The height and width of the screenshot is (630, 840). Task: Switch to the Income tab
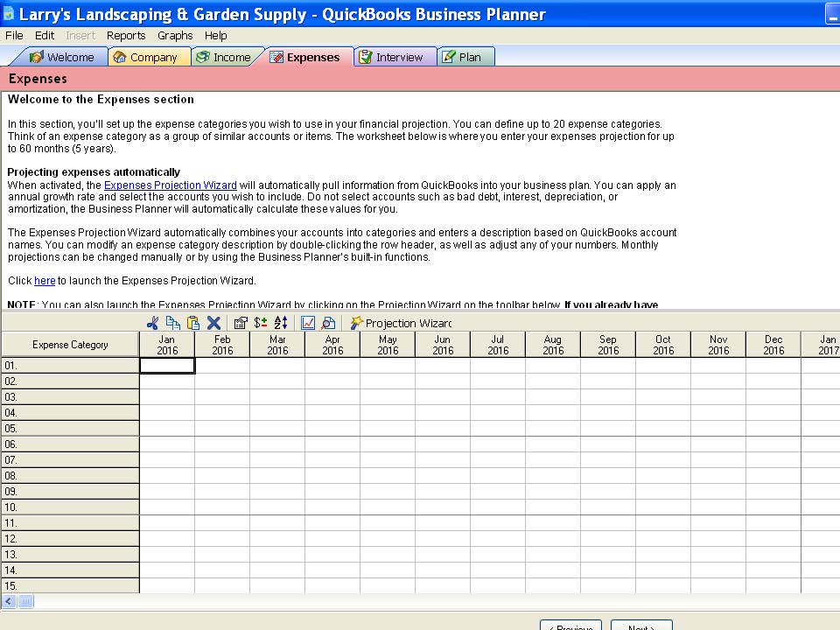[225, 57]
